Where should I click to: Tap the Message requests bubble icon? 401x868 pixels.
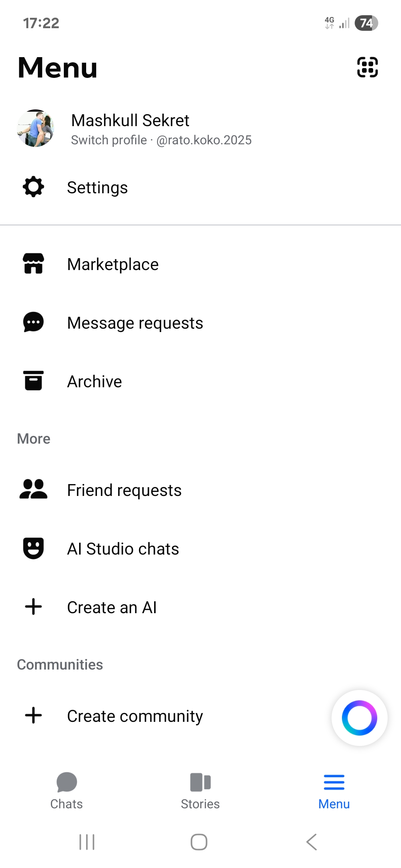click(33, 322)
